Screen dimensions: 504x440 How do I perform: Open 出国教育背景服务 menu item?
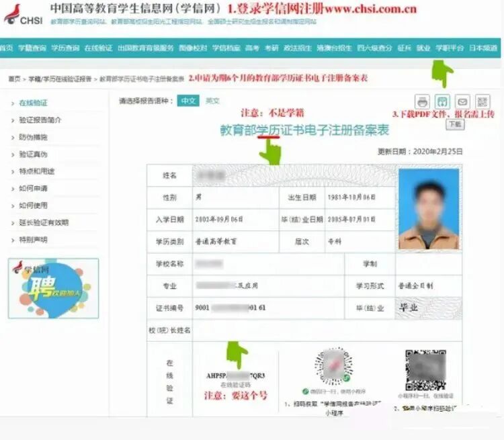pos(146,48)
